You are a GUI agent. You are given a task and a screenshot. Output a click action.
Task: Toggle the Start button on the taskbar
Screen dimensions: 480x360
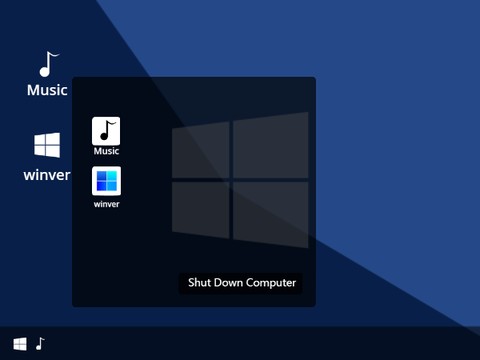coord(20,344)
